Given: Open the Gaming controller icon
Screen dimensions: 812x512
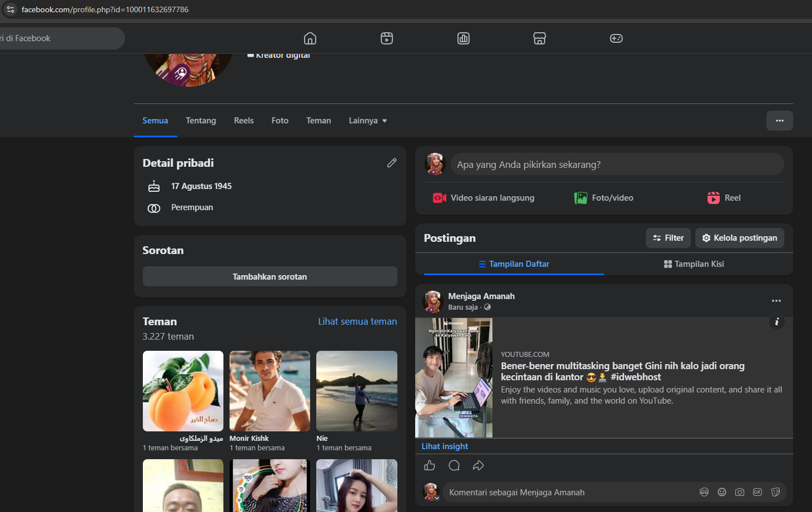Looking at the screenshot, I should pos(616,38).
